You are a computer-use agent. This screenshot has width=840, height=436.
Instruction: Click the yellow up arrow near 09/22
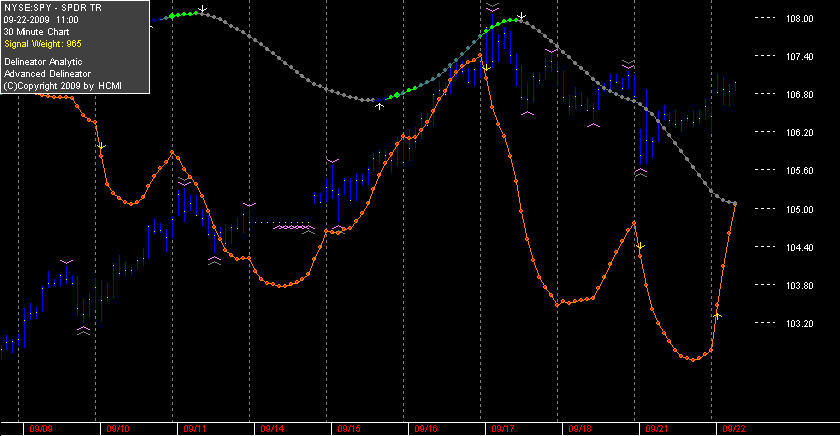pos(718,316)
